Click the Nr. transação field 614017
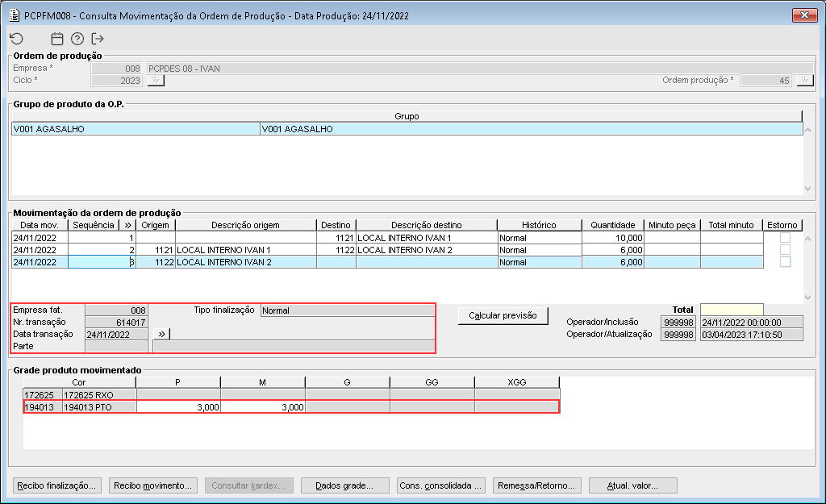The width and height of the screenshot is (826, 504). pos(116,323)
